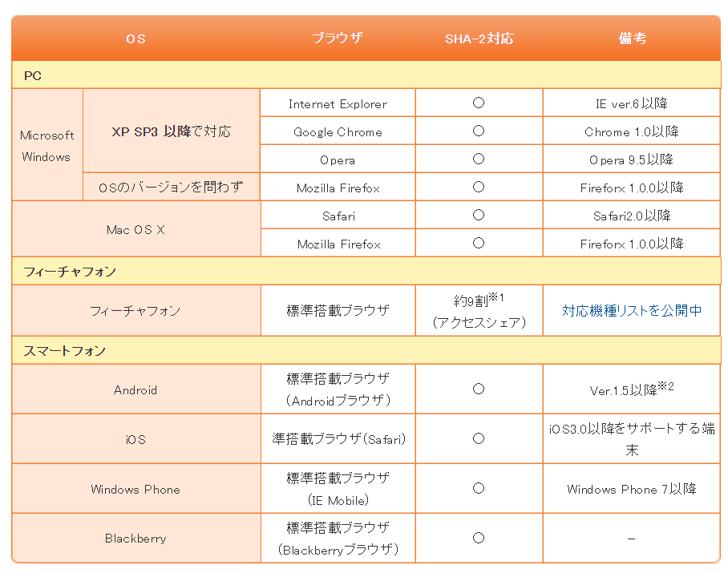The image size is (728, 573).
Task: Click the Android OS cell
Action: click(x=135, y=389)
